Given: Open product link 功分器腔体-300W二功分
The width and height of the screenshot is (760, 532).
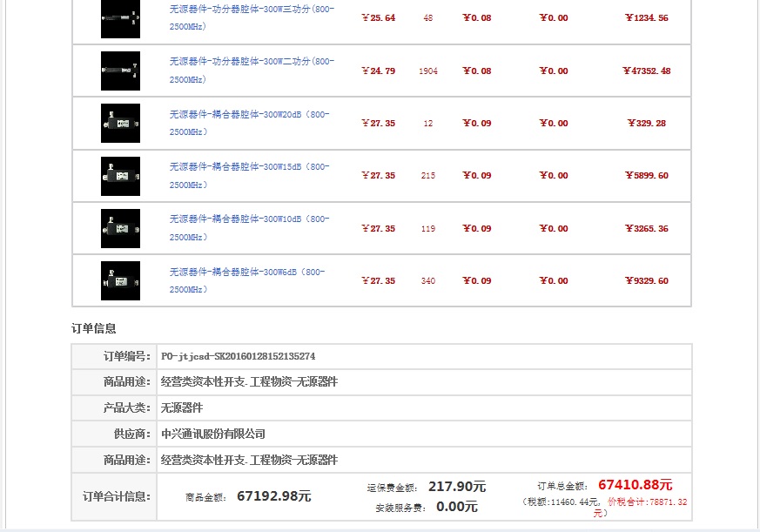Looking at the screenshot, I should [x=252, y=71].
